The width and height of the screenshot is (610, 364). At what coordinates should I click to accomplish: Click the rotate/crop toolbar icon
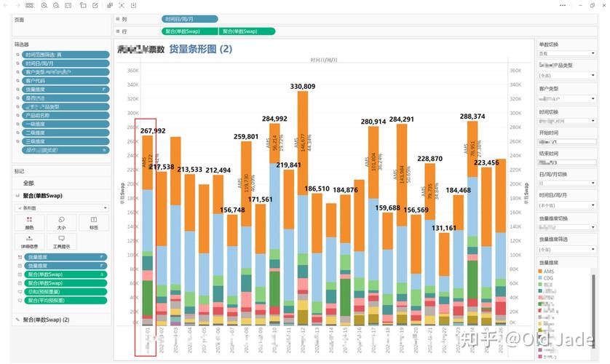click(x=83, y=5)
